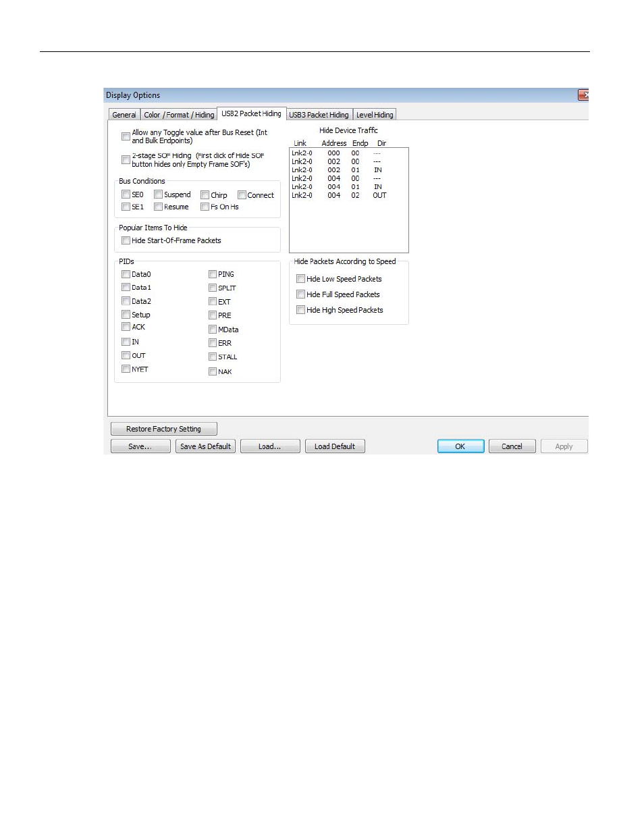Toggle the NAK PID checkbox
The width and height of the screenshot is (644, 834).
(213, 371)
